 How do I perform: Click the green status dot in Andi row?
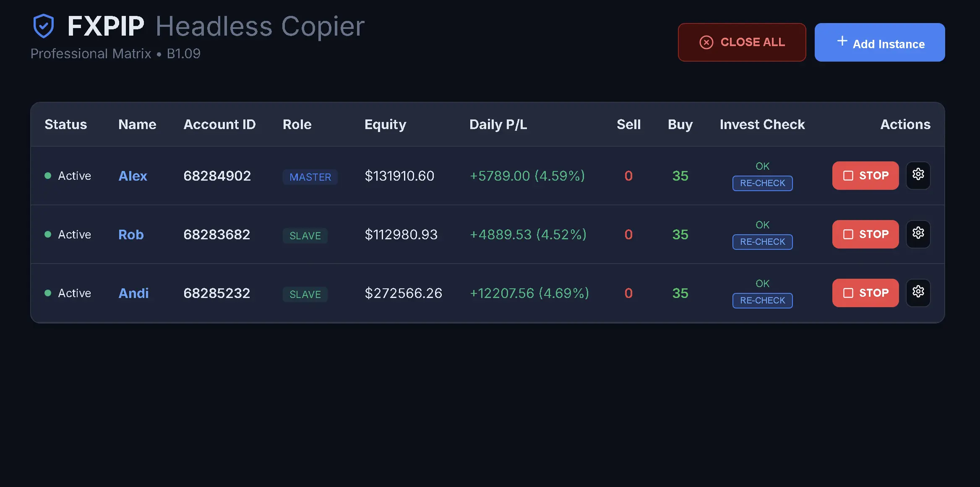(x=48, y=293)
